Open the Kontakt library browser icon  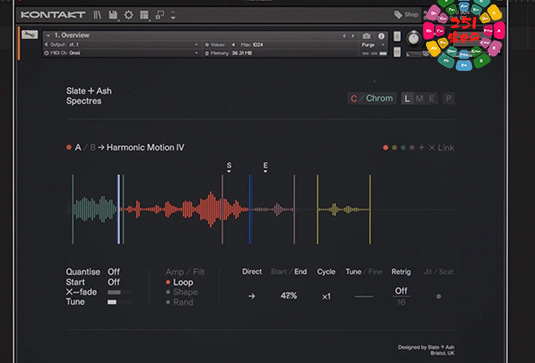pos(98,15)
